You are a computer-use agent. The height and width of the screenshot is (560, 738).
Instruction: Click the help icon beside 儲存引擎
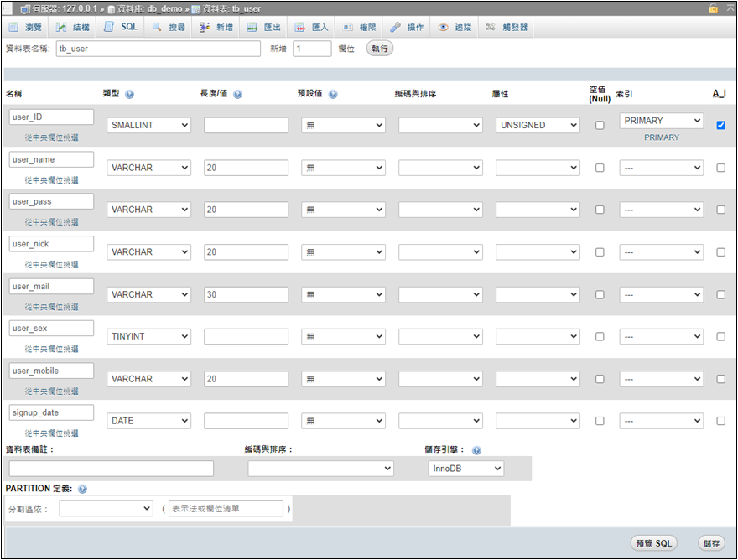coord(476,450)
